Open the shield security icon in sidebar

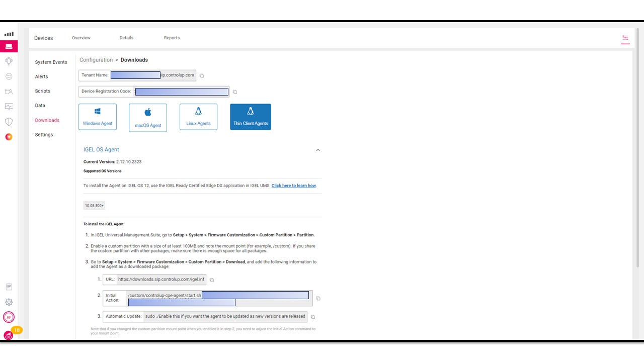9,122
